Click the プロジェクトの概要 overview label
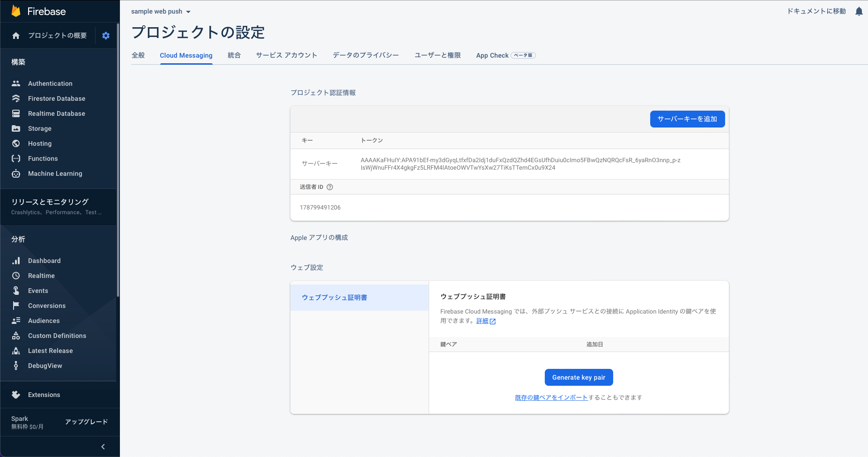This screenshot has width=868, height=457. 57,36
